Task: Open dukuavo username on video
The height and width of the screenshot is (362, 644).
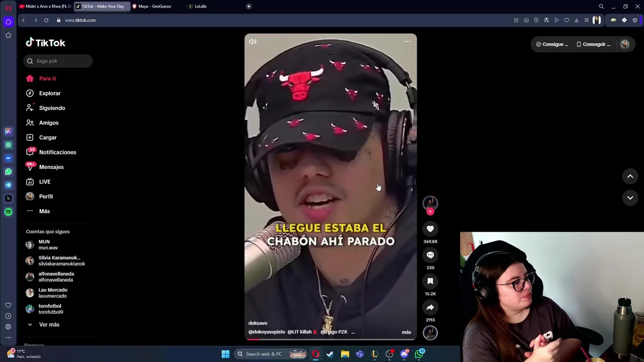Action: click(x=258, y=323)
